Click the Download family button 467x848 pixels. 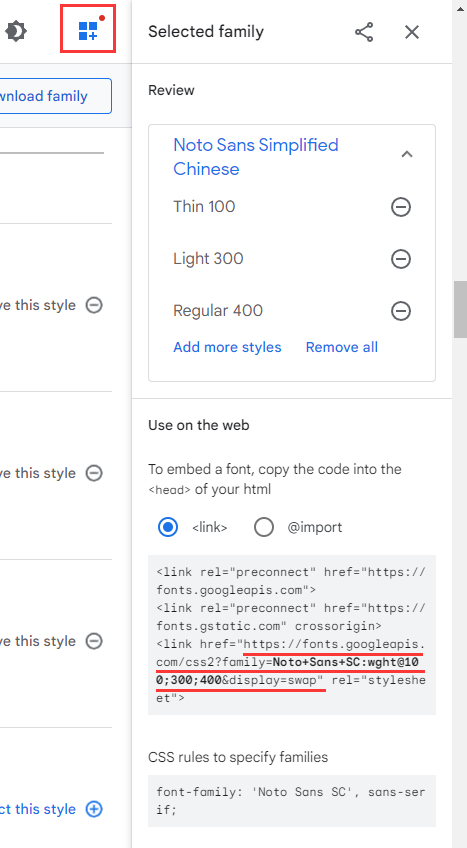click(x=54, y=96)
